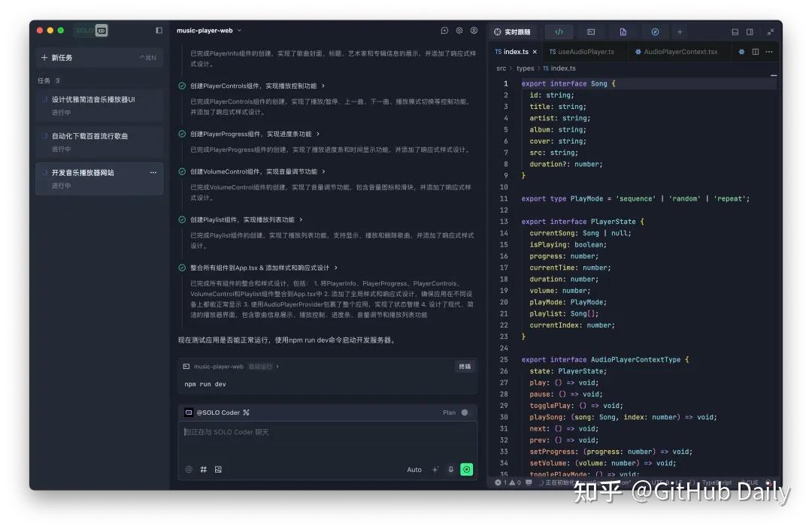The image size is (812, 529).
Task: Click green check icon beside 创建PlayerControls组件
Action: [x=182, y=86]
